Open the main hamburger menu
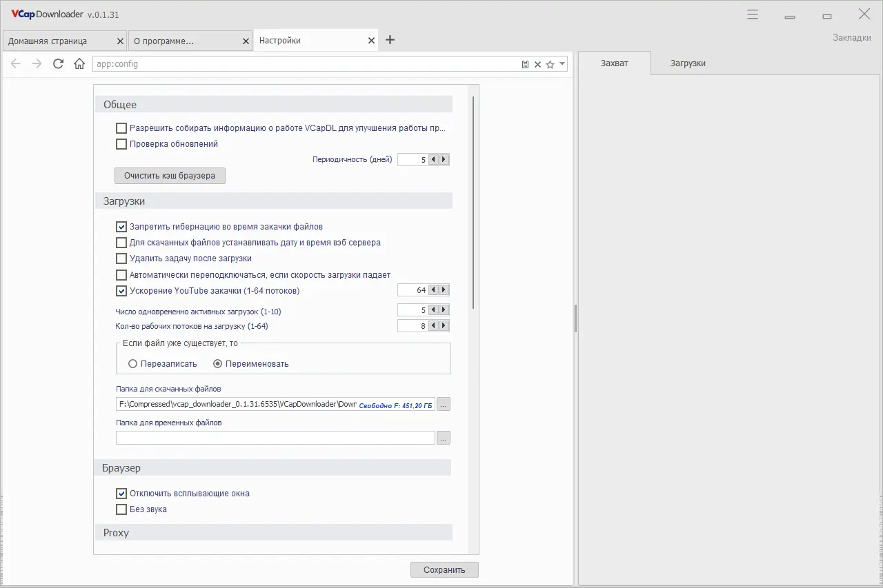This screenshot has height=588, width=883. [x=753, y=14]
